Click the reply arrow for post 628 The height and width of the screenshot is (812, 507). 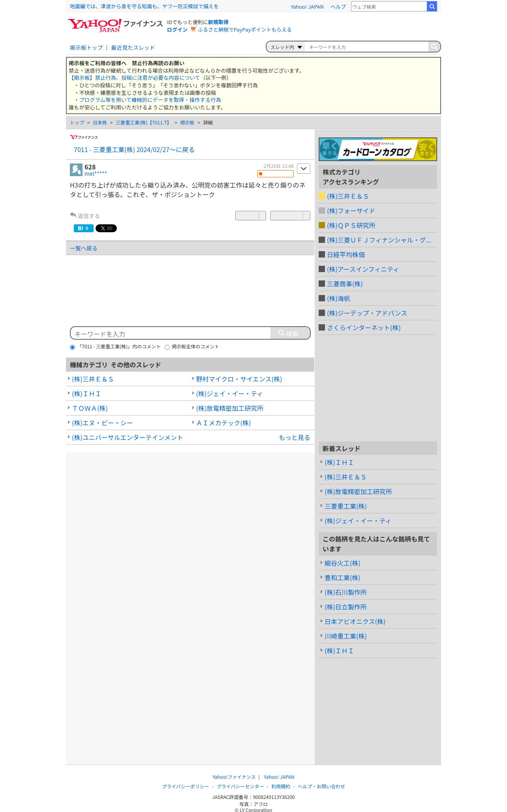coord(73,215)
